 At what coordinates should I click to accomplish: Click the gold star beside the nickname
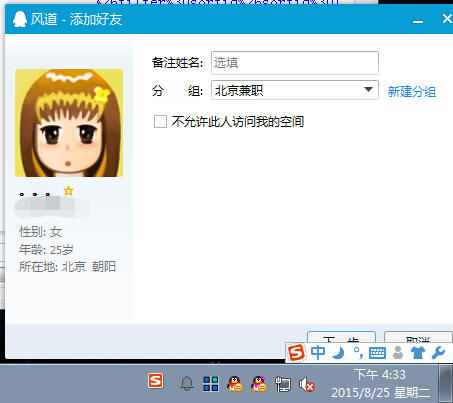click(68, 191)
